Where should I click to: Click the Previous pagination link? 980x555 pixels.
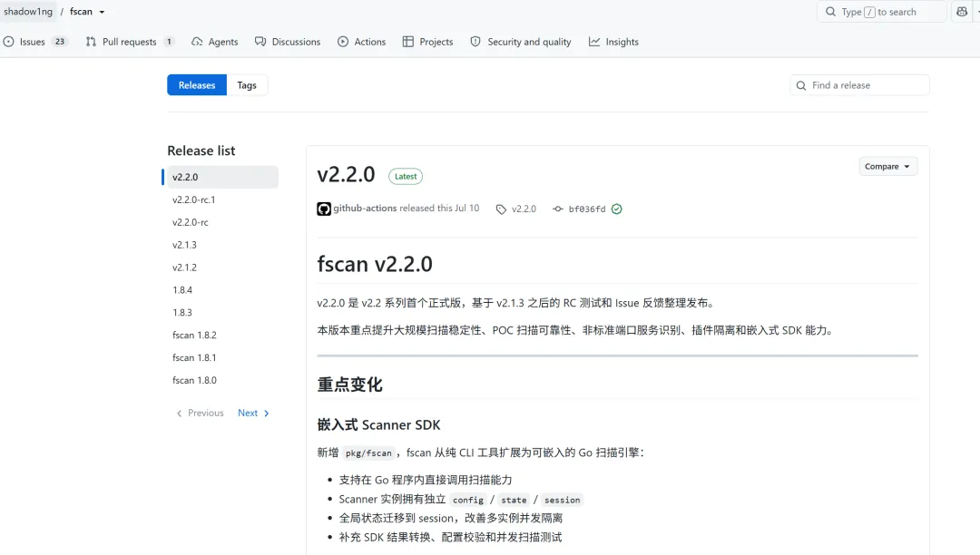pyautogui.click(x=200, y=413)
